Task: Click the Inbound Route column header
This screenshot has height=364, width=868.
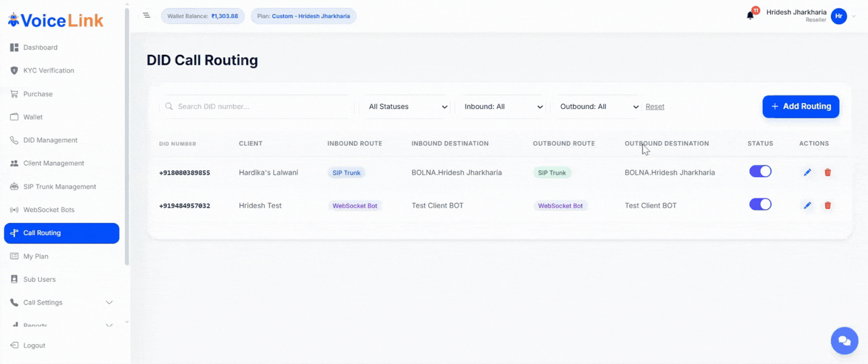Action: [354, 143]
